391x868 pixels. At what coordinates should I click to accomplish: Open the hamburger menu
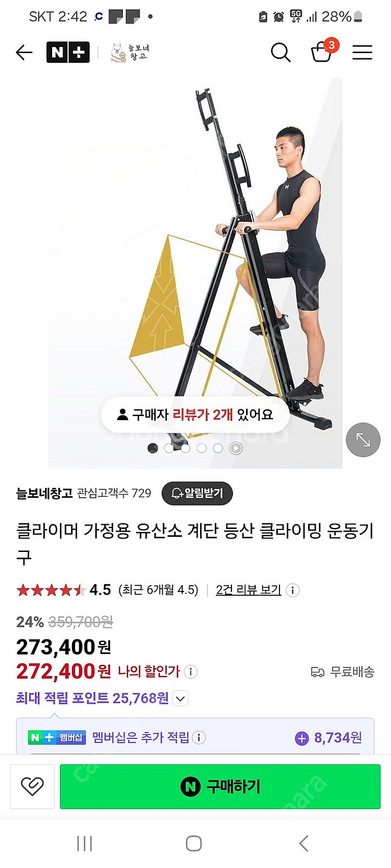[x=362, y=52]
